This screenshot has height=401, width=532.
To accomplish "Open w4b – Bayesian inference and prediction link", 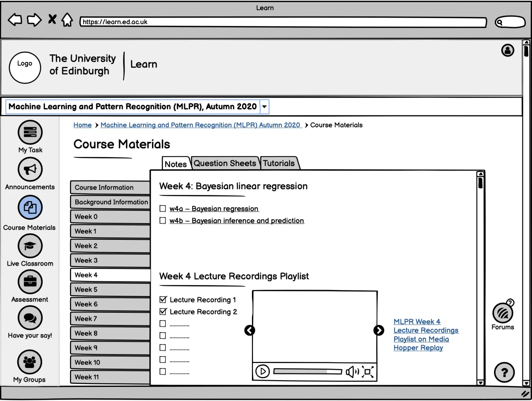I will point(237,220).
